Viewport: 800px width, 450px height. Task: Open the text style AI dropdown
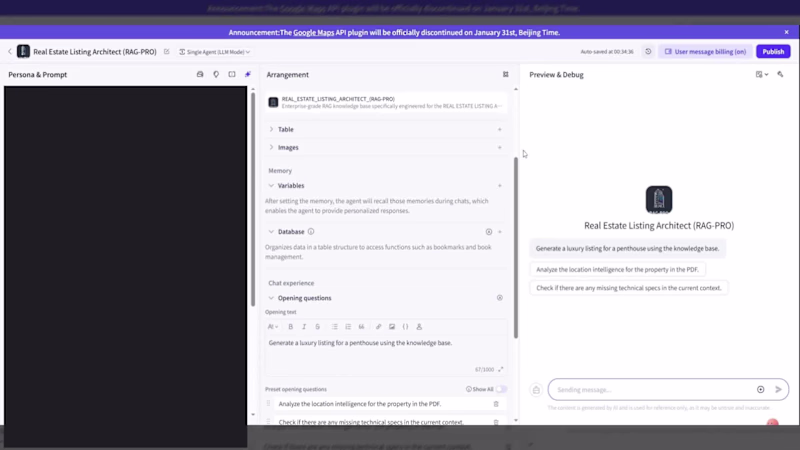273,327
